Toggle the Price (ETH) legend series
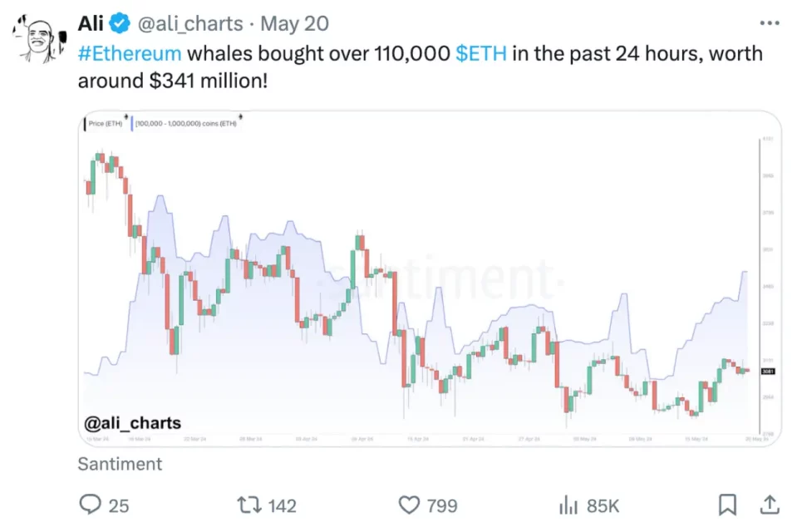This screenshot has width=802, height=532. (x=105, y=121)
